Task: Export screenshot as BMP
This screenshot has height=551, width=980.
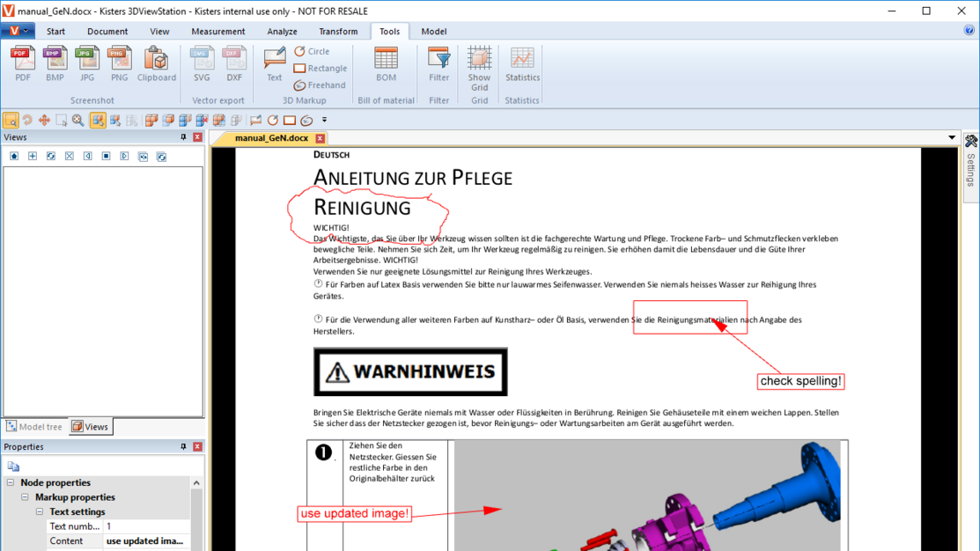Action: coord(55,63)
